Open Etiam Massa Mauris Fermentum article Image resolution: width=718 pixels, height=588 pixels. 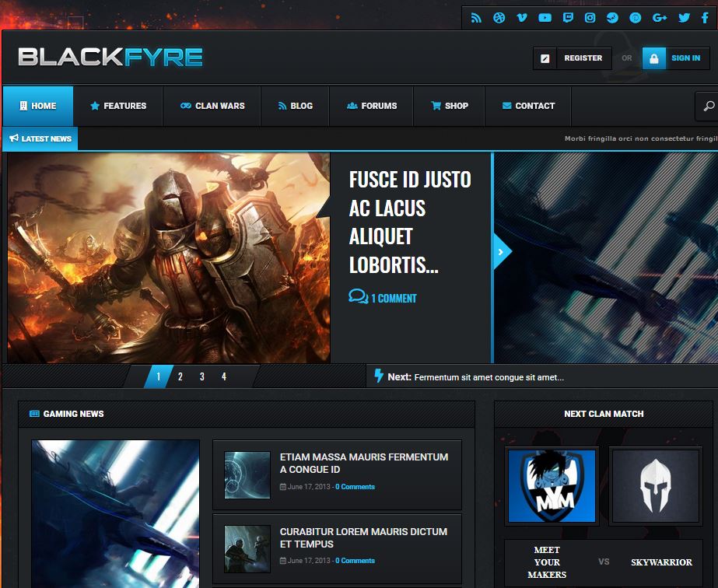click(x=364, y=463)
